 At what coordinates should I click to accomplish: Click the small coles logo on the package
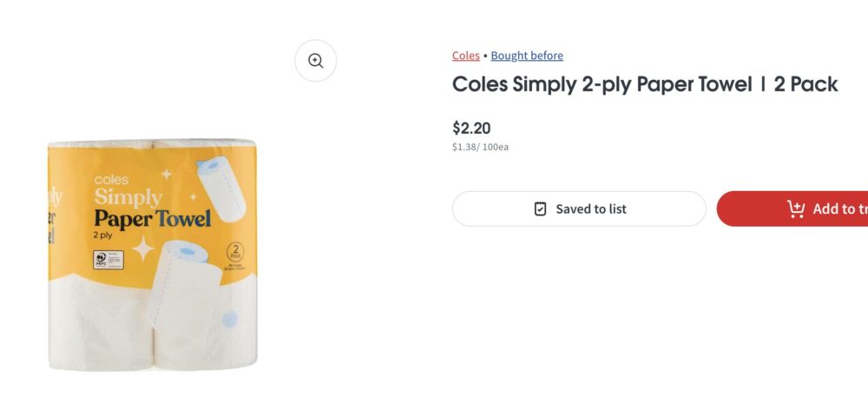(x=111, y=180)
